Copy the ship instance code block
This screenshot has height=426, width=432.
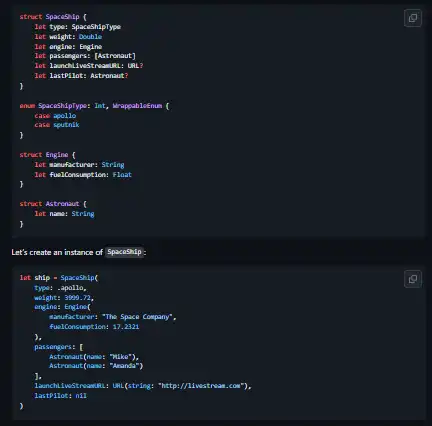tap(413, 279)
